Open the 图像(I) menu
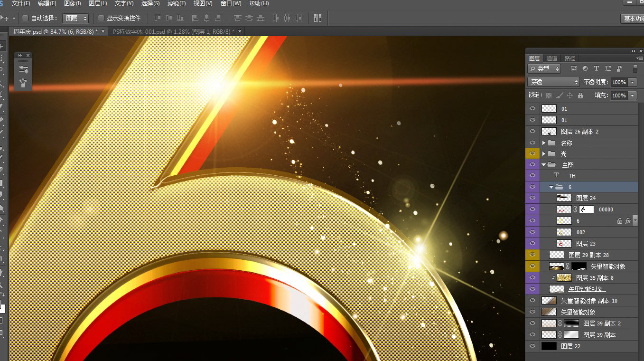The width and height of the screenshot is (644, 361). coord(73,3)
